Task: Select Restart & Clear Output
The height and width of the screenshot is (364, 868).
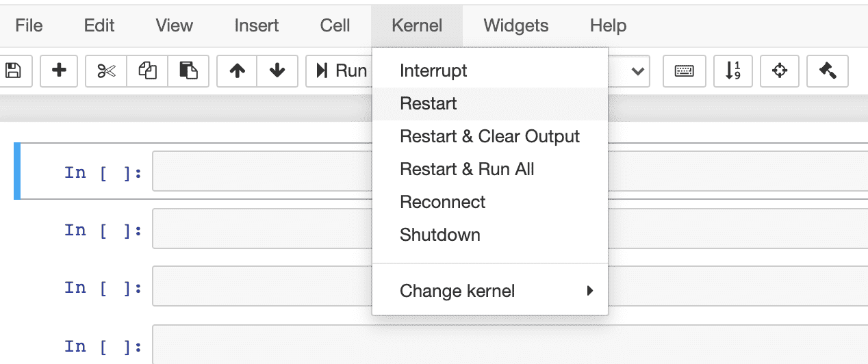Action: tap(489, 137)
